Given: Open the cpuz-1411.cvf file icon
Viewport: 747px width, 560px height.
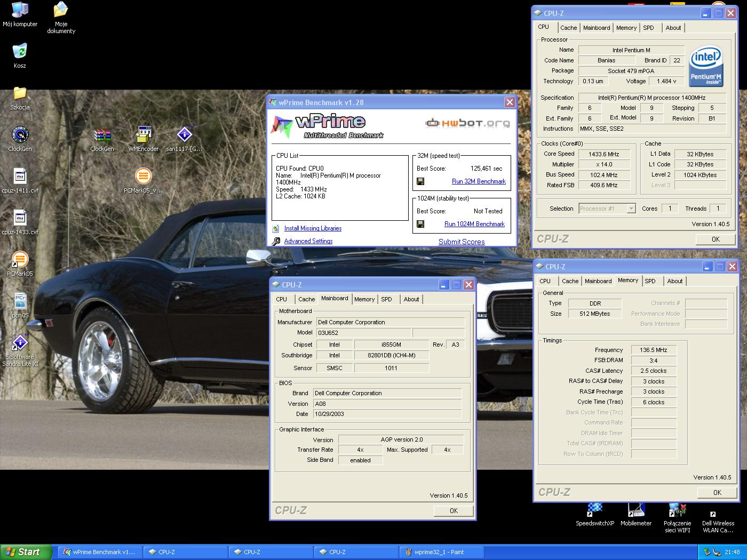Looking at the screenshot, I should pos(20,176).
